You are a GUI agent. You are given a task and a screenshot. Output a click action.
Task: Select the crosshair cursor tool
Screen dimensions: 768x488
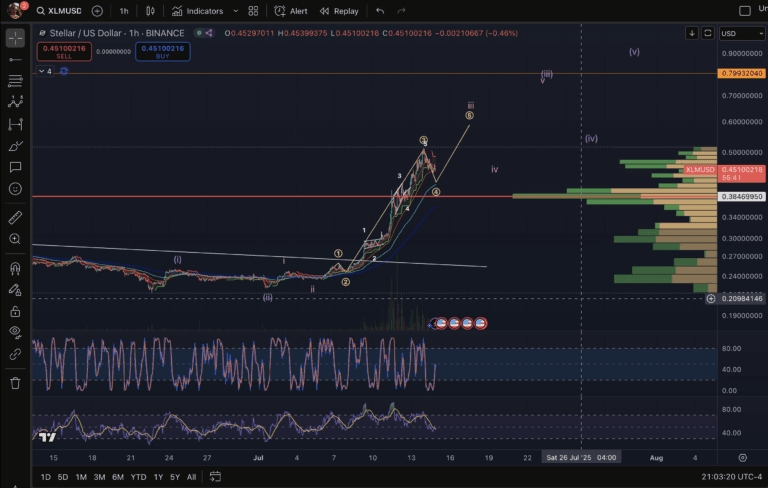pyautogui.click(x=15, y=38)
